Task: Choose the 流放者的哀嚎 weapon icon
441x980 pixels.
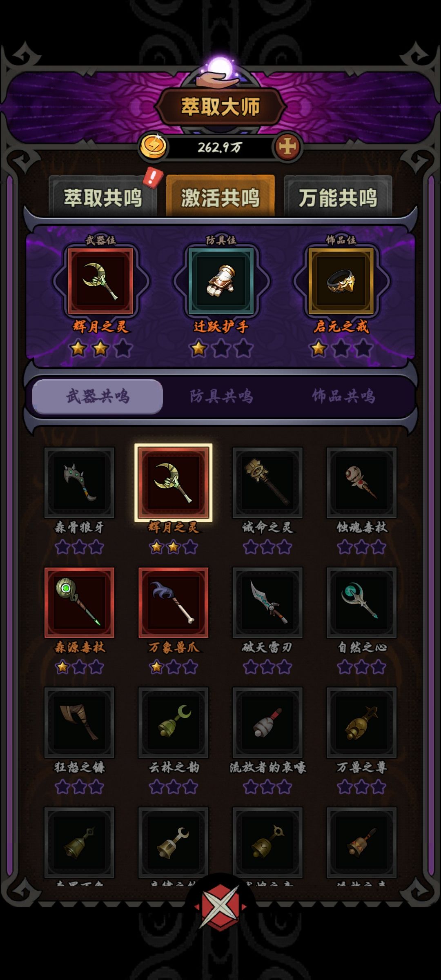Action: point(267,722)
